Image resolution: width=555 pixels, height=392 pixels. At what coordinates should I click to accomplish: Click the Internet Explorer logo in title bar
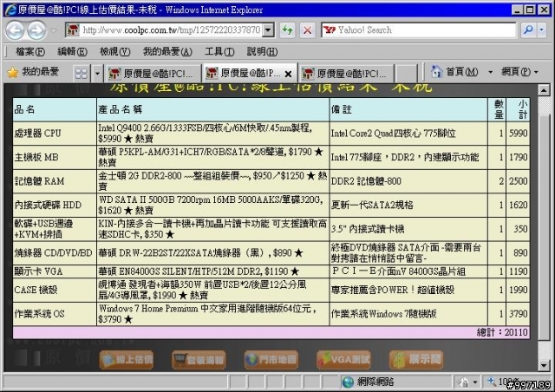point(10,10)
